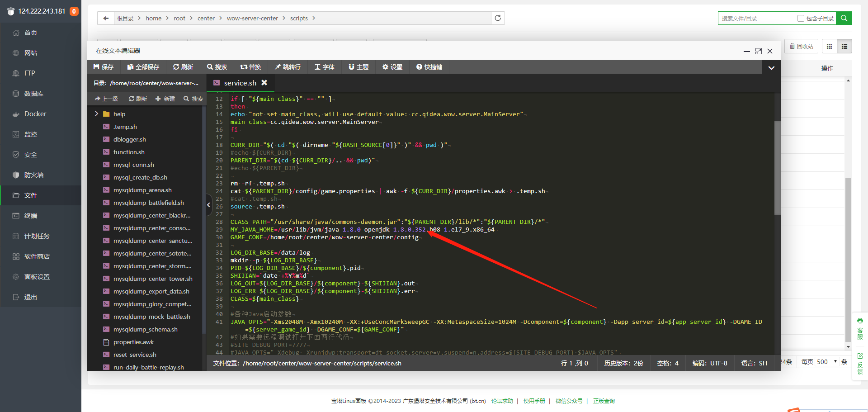Image resolution: width=868 pixels, height=412 pixels.
Task: Close the service.sh editor tab
Action: [x=264, y=83]
